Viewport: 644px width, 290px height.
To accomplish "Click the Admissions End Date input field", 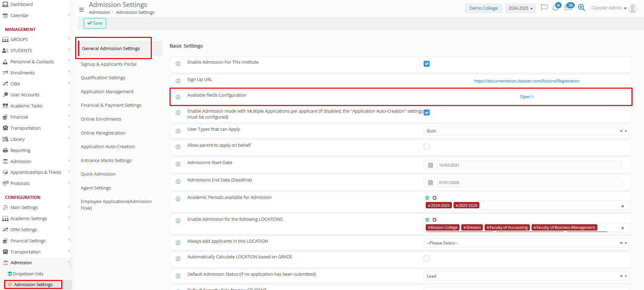I will pyautogui.click(x=529, y=183).
